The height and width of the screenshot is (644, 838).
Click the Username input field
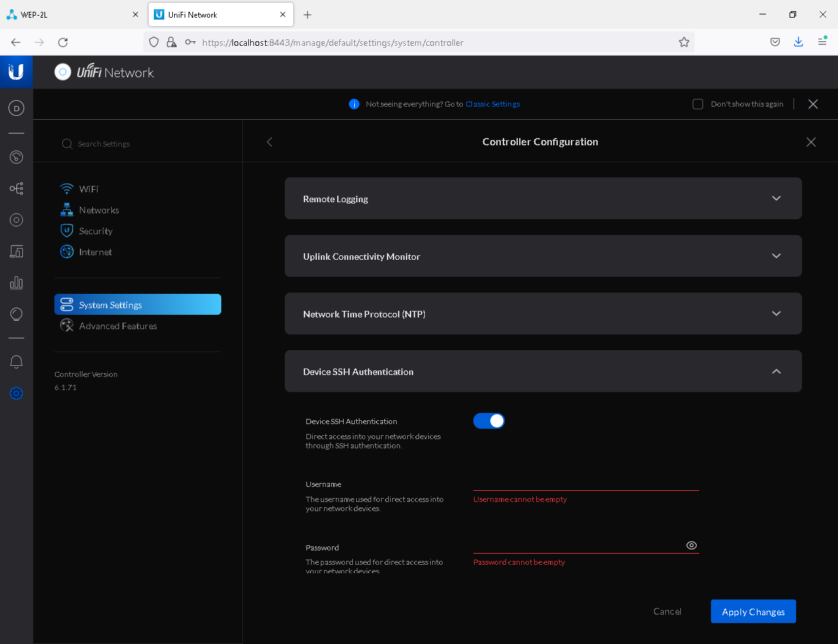pyautogui.click(x=586, y=482)
